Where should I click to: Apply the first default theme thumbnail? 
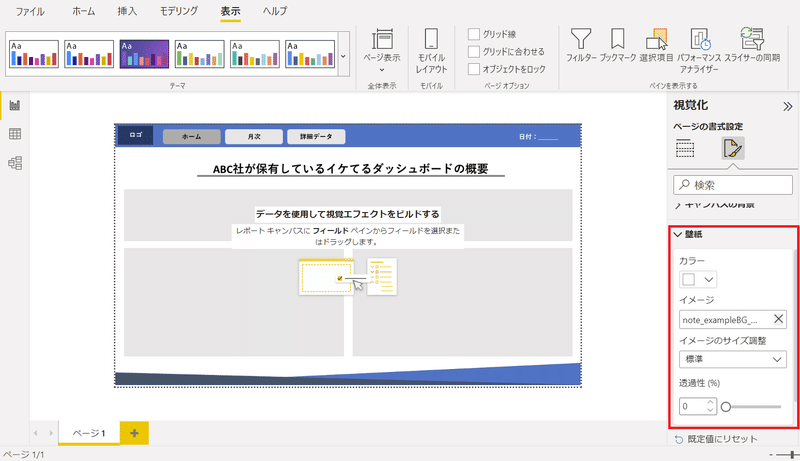click(x=34, y=54)
